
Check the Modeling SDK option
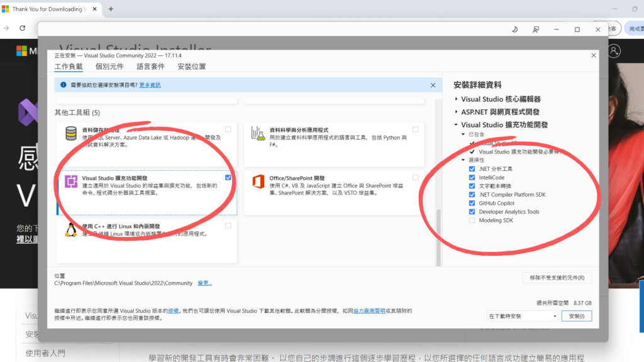[472, 221]
